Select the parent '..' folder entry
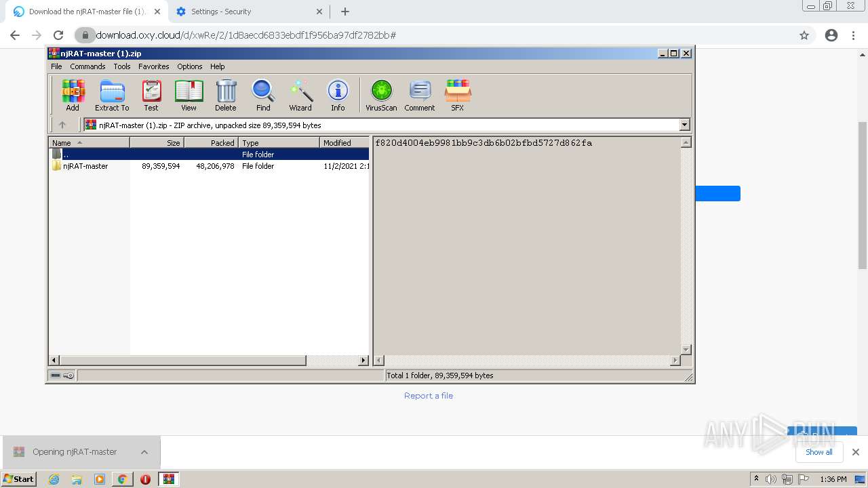868x488 pixels. (x=209, y=155)
